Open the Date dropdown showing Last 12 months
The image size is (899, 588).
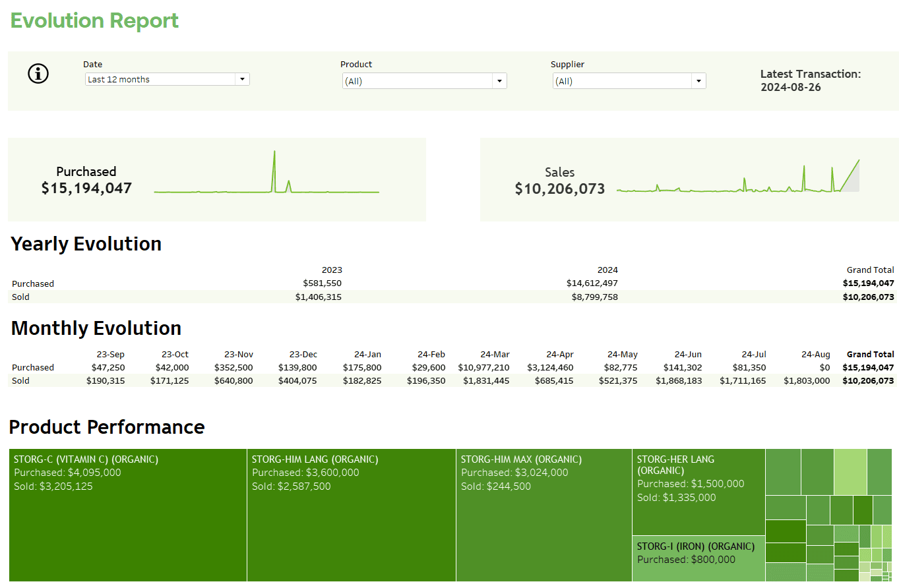click(x=168, y=79)
